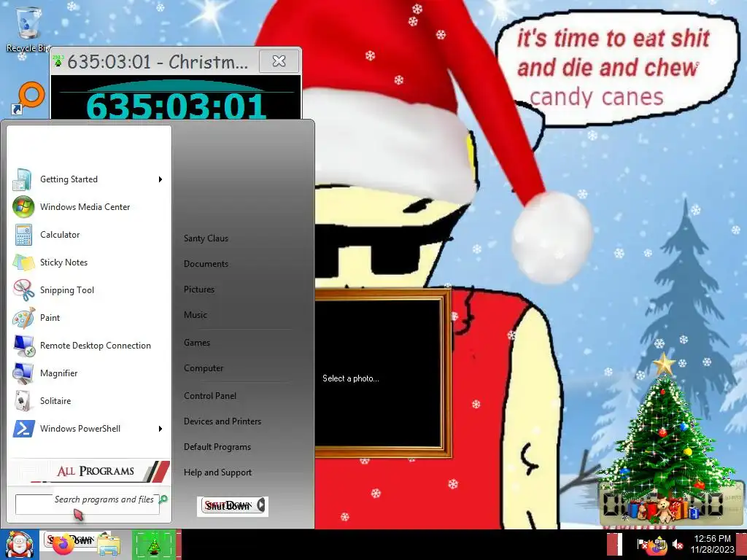
Task: Open the clock showing 12:56 PM
Action: pos(712,544)
